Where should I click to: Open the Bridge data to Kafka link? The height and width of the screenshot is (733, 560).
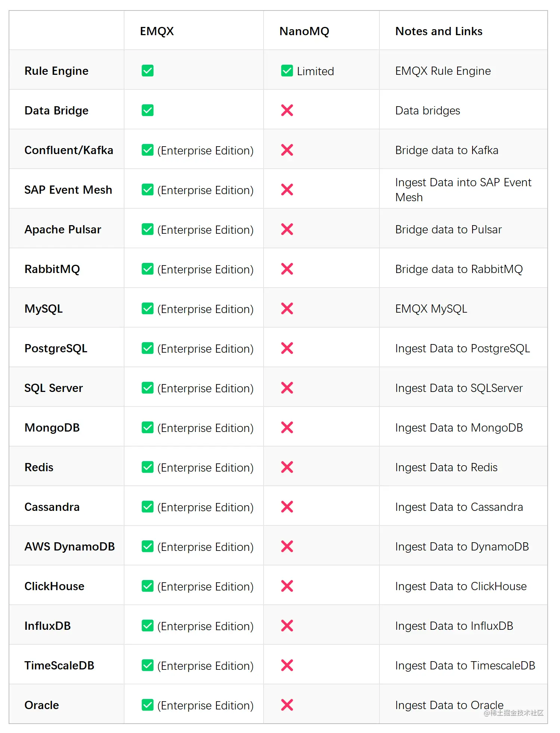446,150
